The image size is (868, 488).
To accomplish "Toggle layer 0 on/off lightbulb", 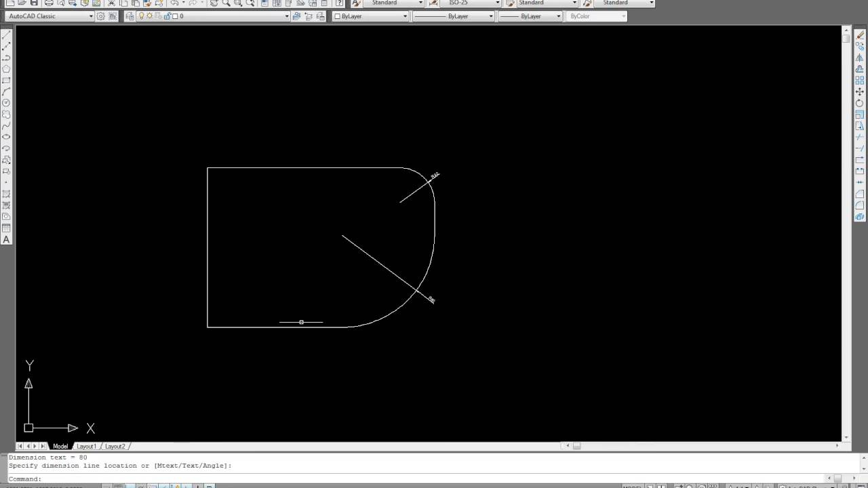I will coord(142,16).
